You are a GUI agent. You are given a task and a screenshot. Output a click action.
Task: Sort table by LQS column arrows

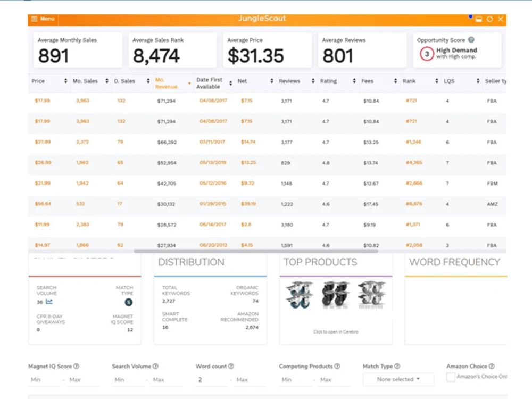pos(478,81)
